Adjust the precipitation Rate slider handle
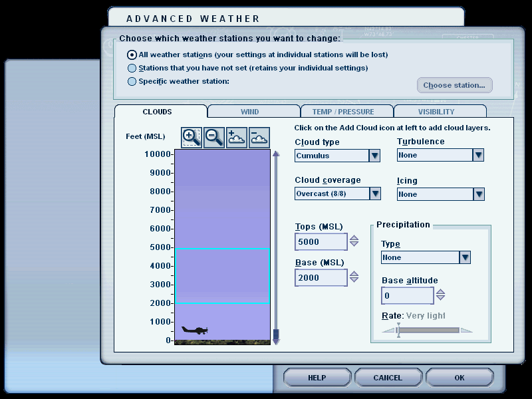Image resolution: width=532 pixels, height=399 pixels. click(398, 330)
